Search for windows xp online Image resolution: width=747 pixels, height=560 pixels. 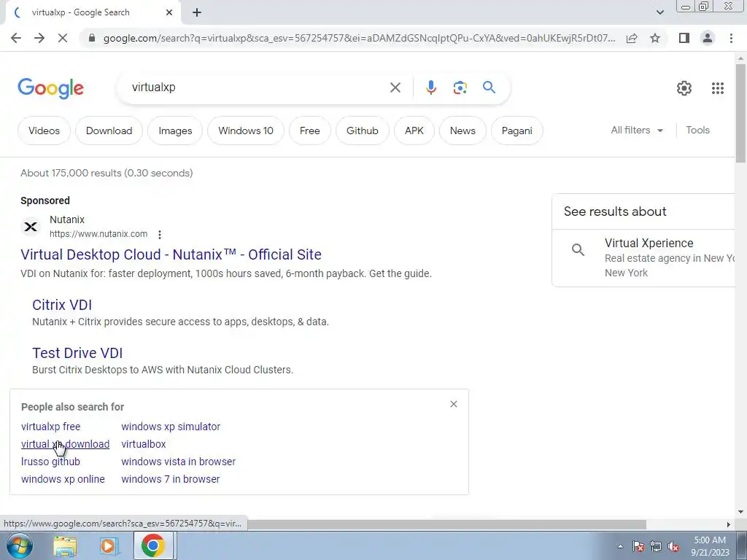(x=63, y=479)
